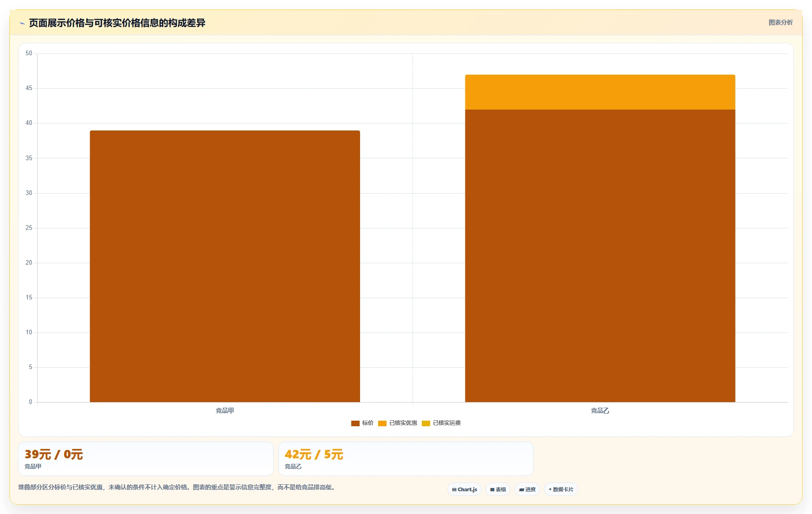Click the 图表分析 label in the header
The image size is (812, 514).
(x=780, y=22)
